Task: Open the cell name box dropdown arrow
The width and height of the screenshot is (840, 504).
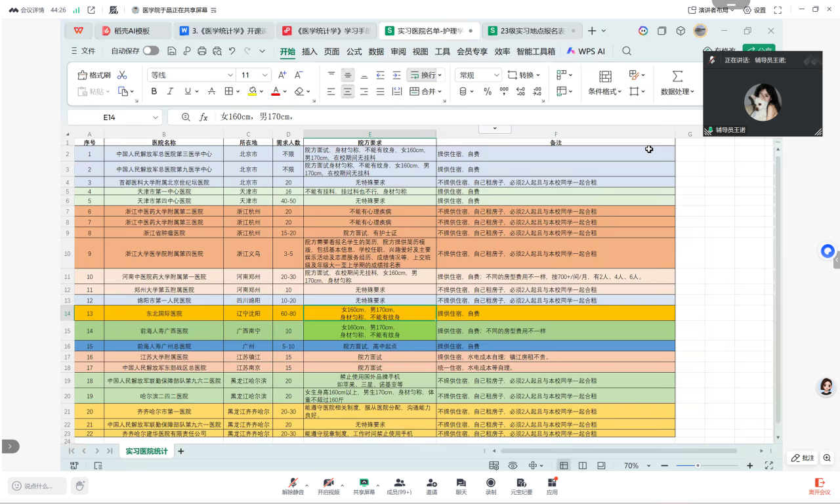Action: pyautogui.click(x=156, y=117)
